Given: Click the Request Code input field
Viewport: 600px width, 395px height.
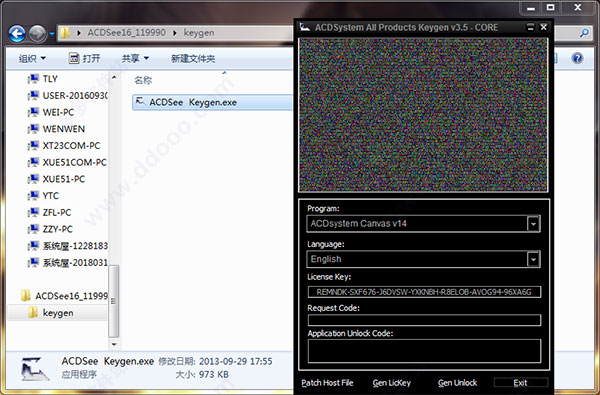Looking at the screenshot, I should point(424,320).
